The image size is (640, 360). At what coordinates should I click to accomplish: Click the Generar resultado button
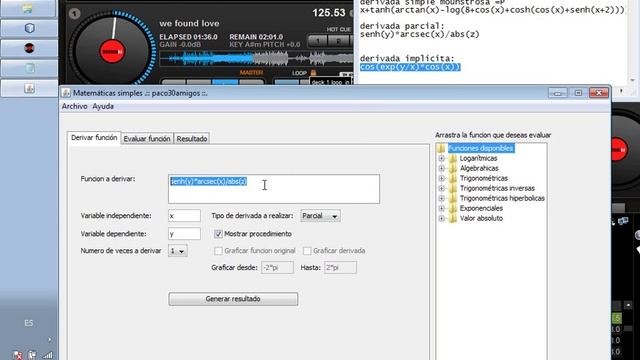(x=233, y=299)
